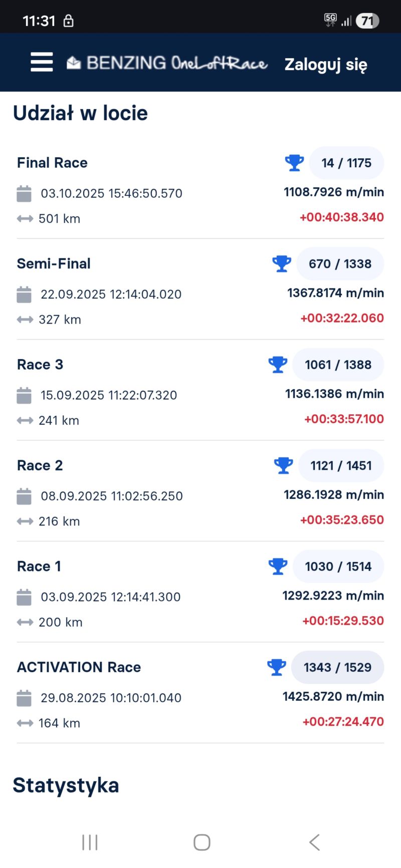Tap the Android back navigation button
This screenshot has height=868, width=401.
point(314,842)
